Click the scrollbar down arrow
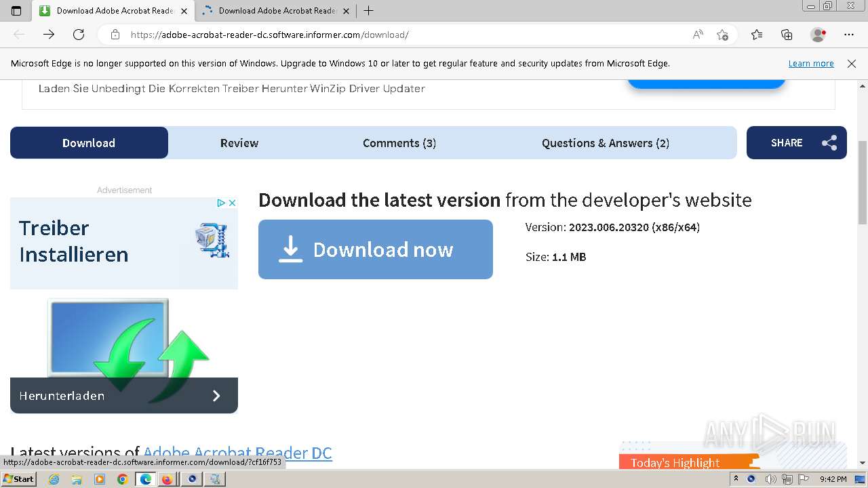The width and height of the screenshot is (868, 488). pos(863,463)
